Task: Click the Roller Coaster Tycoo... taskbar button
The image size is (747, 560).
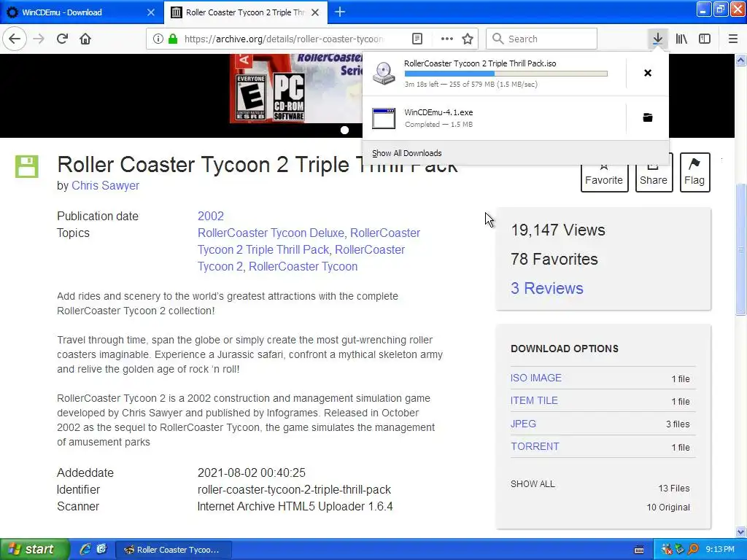Action: pos(174,550)
